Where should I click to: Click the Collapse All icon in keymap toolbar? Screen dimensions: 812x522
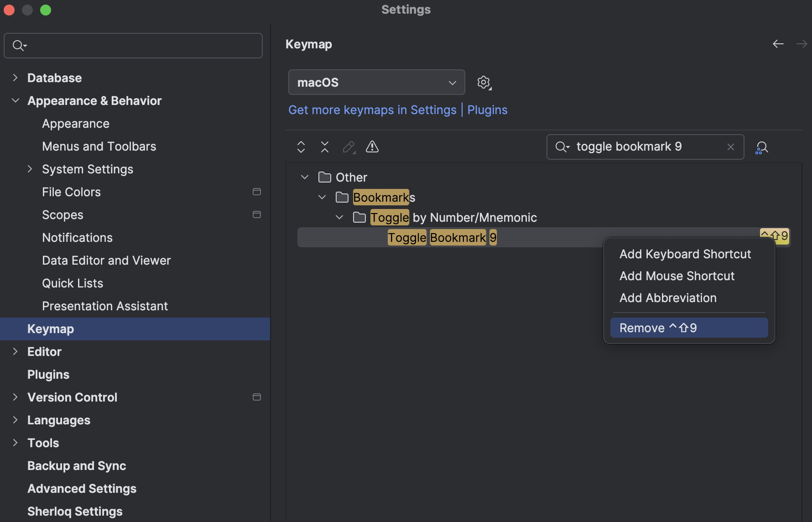[x=325, y=147]
